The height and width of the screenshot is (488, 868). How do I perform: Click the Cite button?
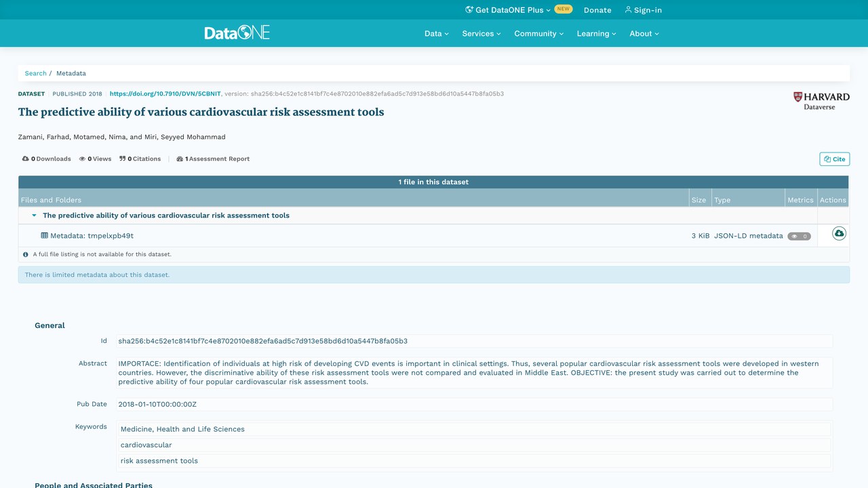pyautogui.click(x=835, y=159)
